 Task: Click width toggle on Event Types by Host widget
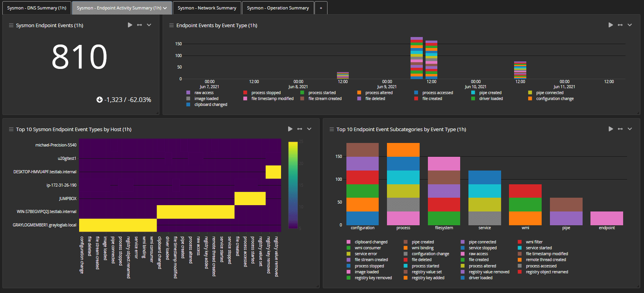(x=300, y=129)
